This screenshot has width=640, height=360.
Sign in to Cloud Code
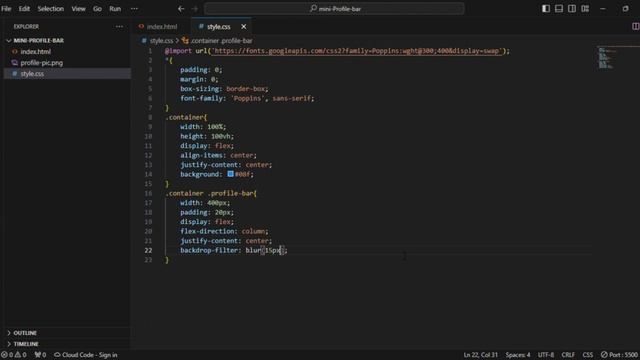pyautogui.click(x=86, y=355)
